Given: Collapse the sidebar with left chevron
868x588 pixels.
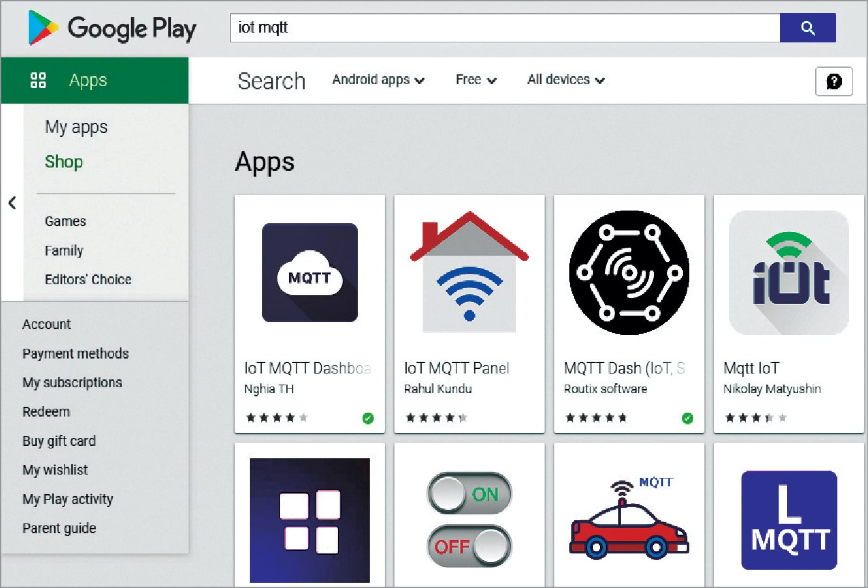Looking at the screenshot, I should pyautogui.click(x=12, y=203).
